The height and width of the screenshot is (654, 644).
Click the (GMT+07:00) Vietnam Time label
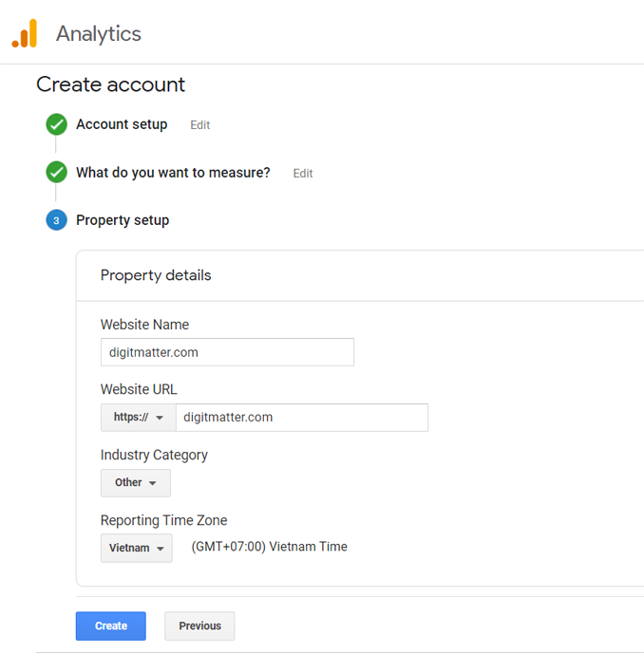click(x=269, y=547)
